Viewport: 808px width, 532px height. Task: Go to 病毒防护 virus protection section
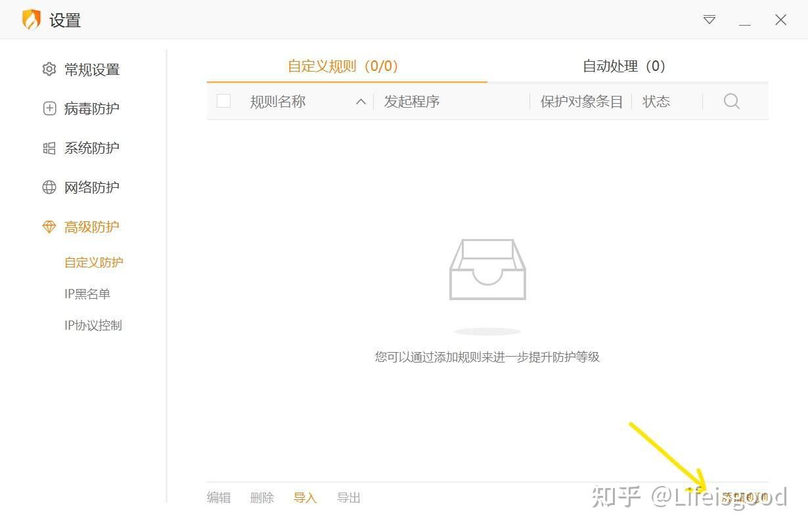tap(92, 109)
